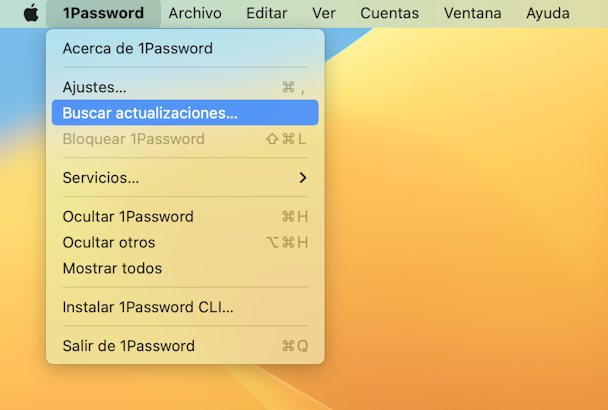Click the Servicios submenu chevron arrow
Image resolution: width=608 pixels, height=410 pixels.
(303, 178)
